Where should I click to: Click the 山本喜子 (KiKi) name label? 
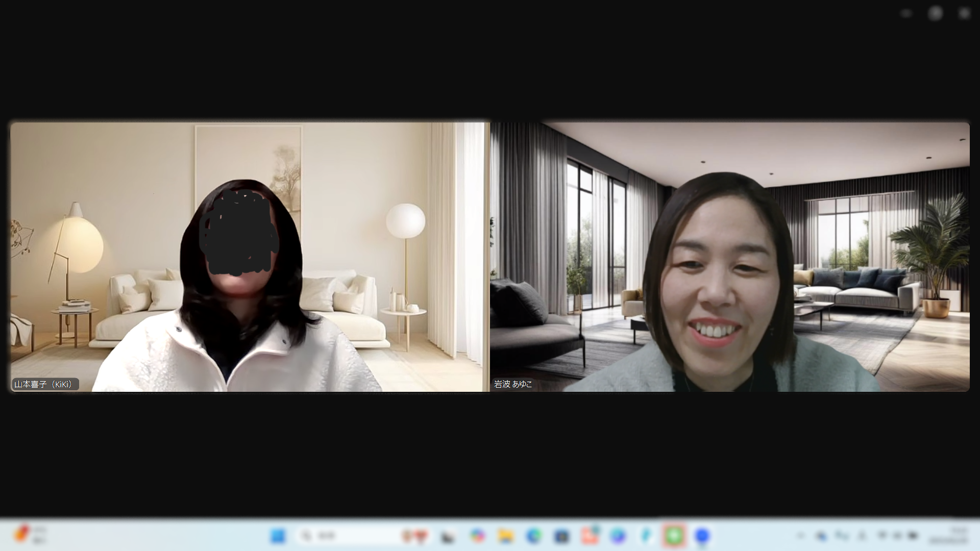tap(45, 384)
